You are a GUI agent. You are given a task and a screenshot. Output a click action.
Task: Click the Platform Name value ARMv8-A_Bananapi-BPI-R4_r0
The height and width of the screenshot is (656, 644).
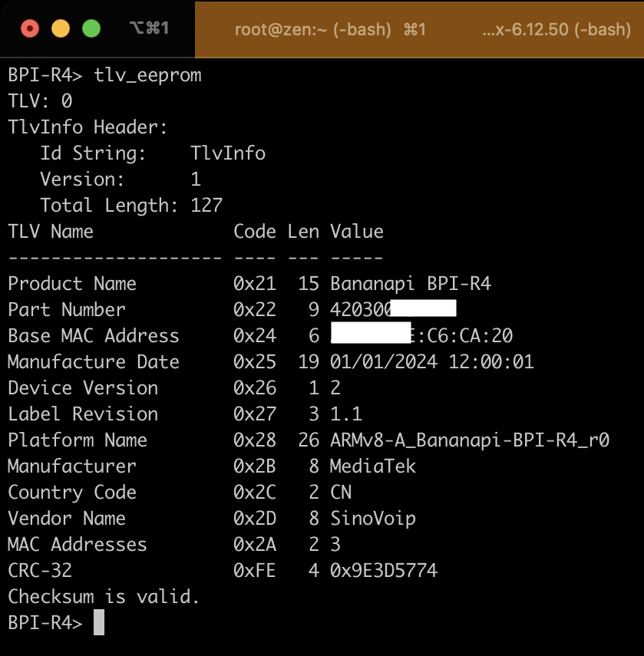pos(470,440)
